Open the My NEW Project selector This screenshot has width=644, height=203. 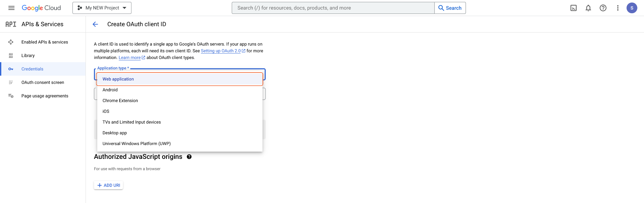[x=102, y=8]
